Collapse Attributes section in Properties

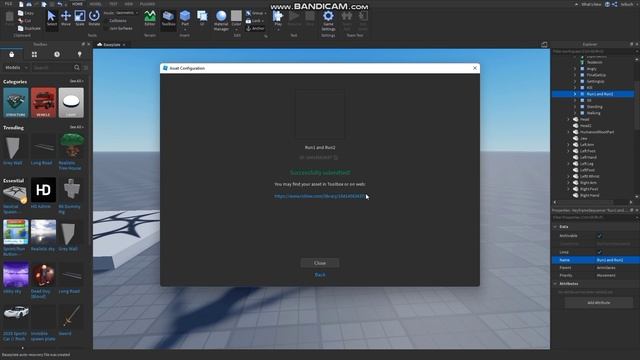(555, 284)
